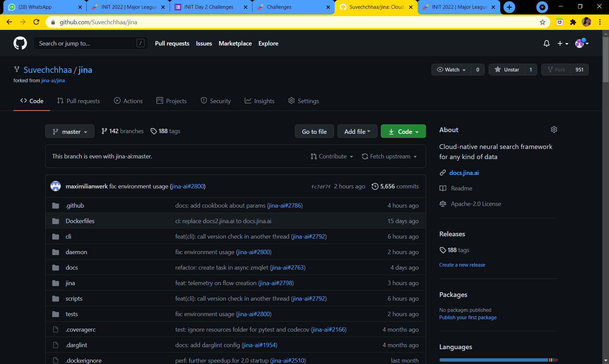Open the create new plus menu

pyautogui.click(x=563, y=43)
